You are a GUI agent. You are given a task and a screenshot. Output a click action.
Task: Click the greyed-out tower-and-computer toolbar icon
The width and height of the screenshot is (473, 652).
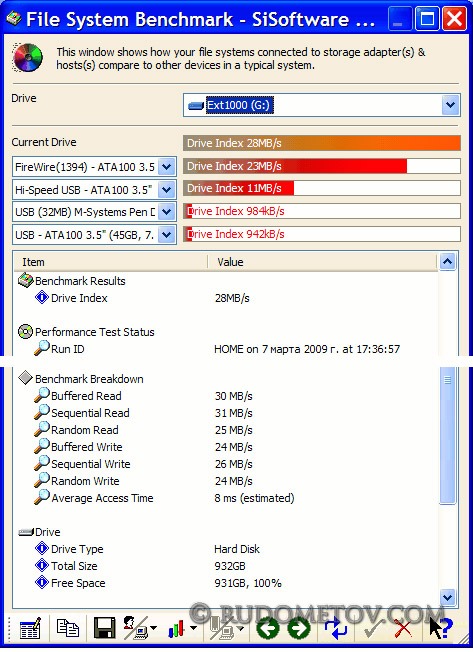[x=221, y=627]
